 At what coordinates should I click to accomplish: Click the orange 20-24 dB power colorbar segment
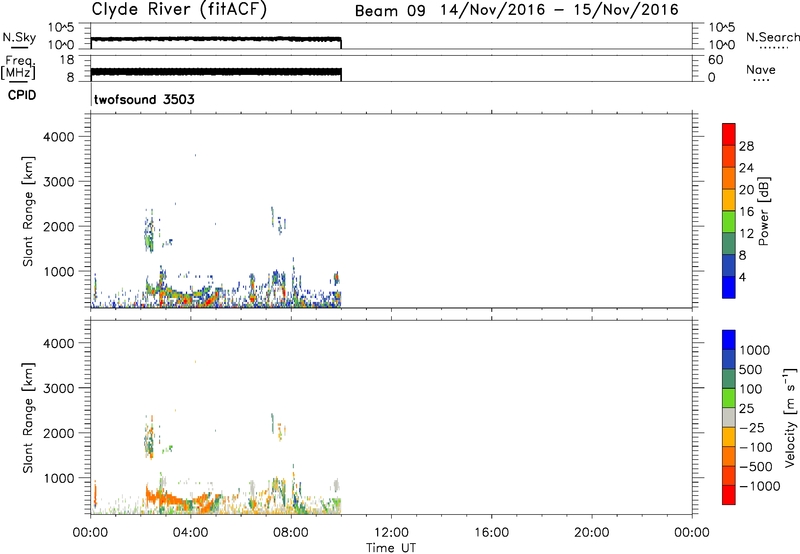[729, 178]
